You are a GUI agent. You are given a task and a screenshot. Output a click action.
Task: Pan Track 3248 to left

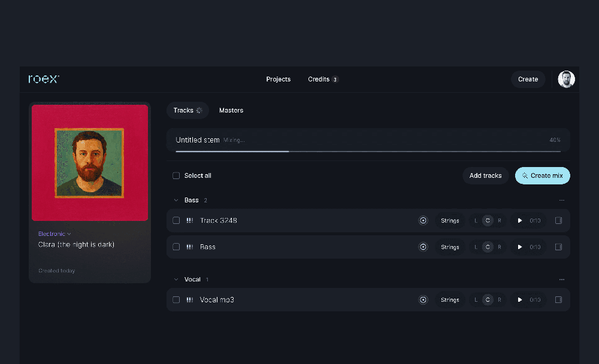pyautogui.click(x=476, y=220)
